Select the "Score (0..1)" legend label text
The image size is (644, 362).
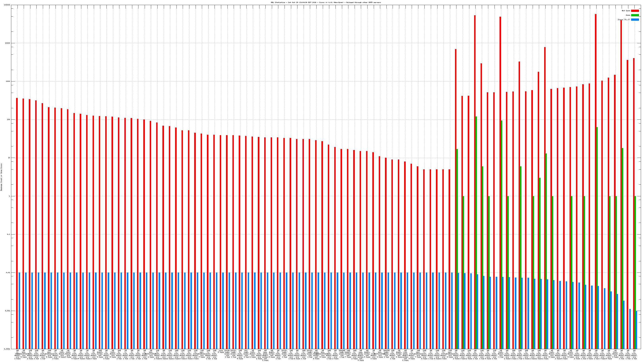(x=624, y=20)
